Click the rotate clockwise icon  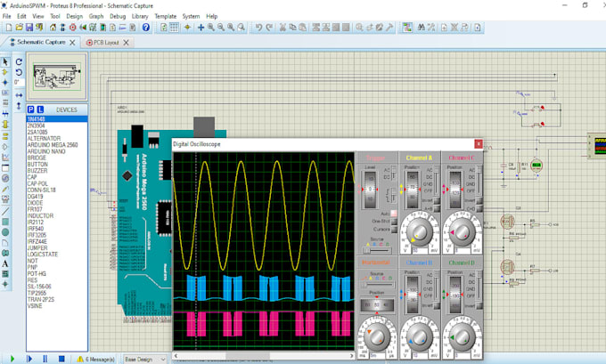[19, 61]
